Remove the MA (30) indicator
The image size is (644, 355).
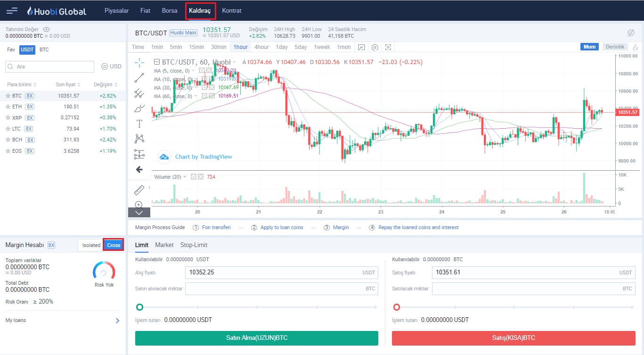212,87
